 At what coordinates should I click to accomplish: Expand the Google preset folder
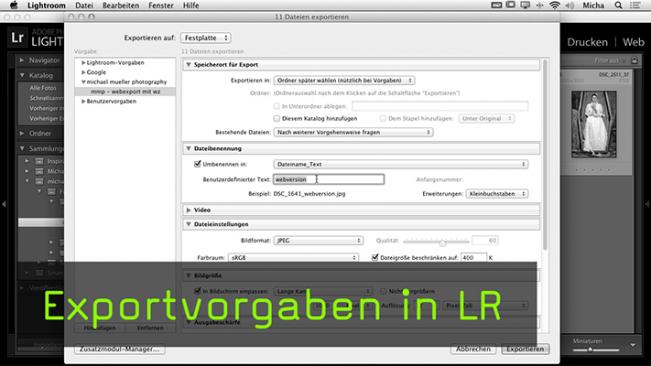coord(83,72)
